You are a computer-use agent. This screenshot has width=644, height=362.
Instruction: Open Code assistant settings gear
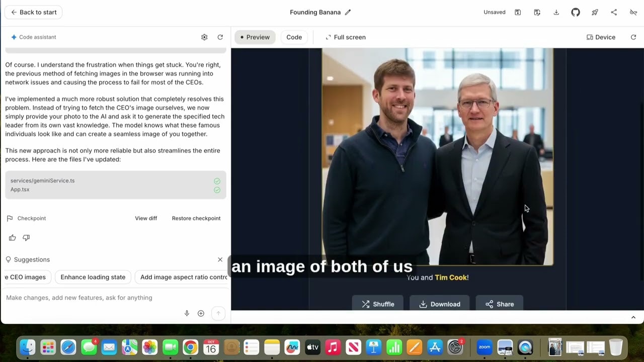pyautogui.click(x=204, y=37)
